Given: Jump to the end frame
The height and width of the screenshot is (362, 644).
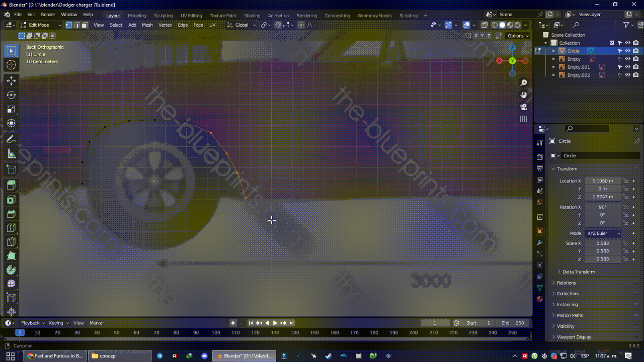Looking at the screenshot, I should point(291,323).
